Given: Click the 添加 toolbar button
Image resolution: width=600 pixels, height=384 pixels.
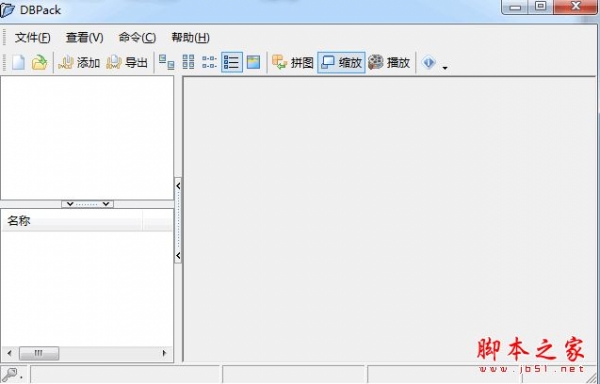Looking at the screenshot, I should (x=79, y=62).
